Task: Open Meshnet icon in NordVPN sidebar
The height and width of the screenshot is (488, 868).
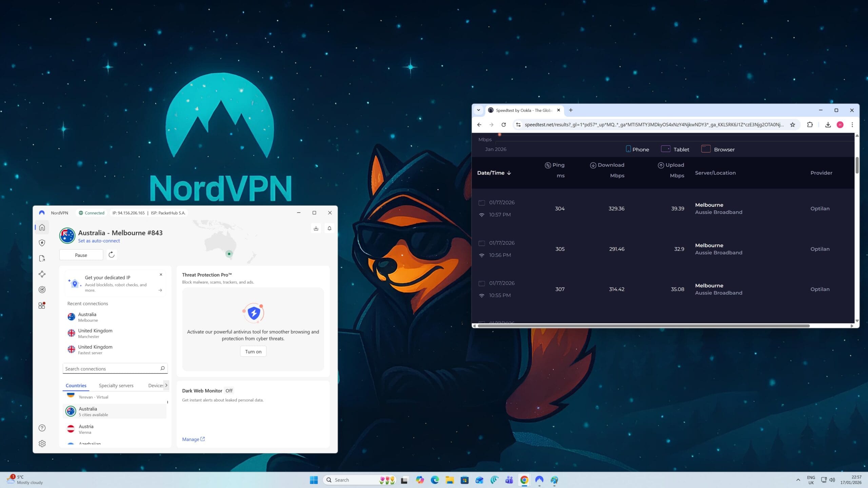Action: click(42, 274)
